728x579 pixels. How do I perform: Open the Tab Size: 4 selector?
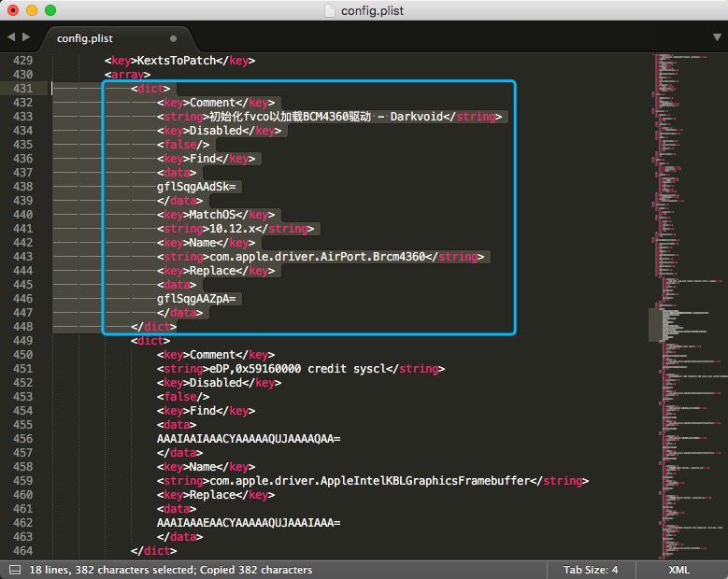pyautogui.click(x=591, y=570)
